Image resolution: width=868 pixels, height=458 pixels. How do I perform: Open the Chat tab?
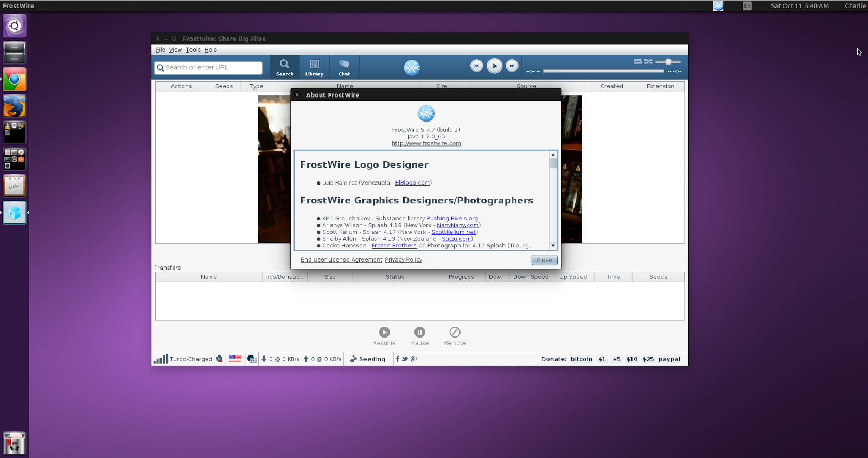[x=344, y=67]
